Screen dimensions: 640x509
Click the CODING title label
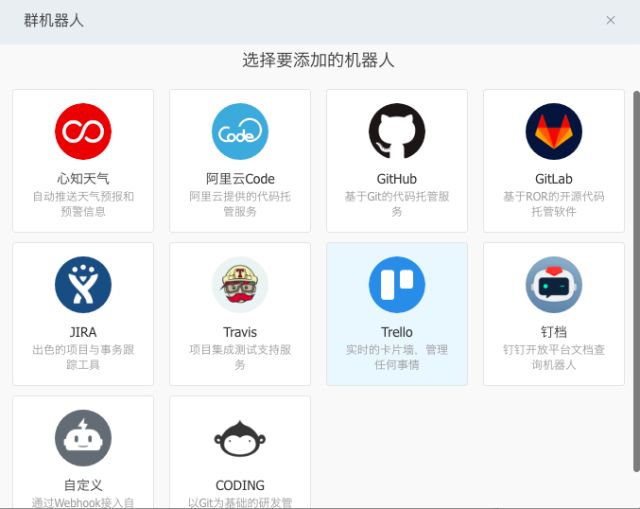[x=240, y=485]
